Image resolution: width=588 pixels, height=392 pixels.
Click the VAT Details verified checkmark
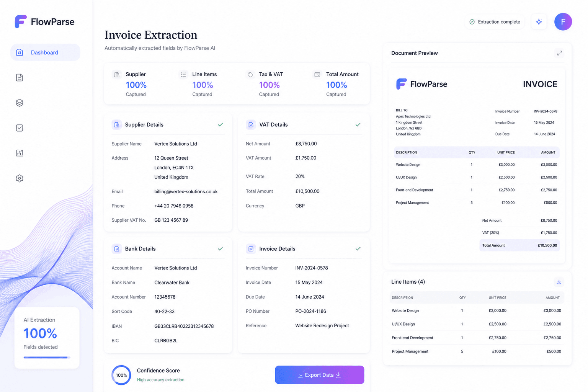pos(358,125)
